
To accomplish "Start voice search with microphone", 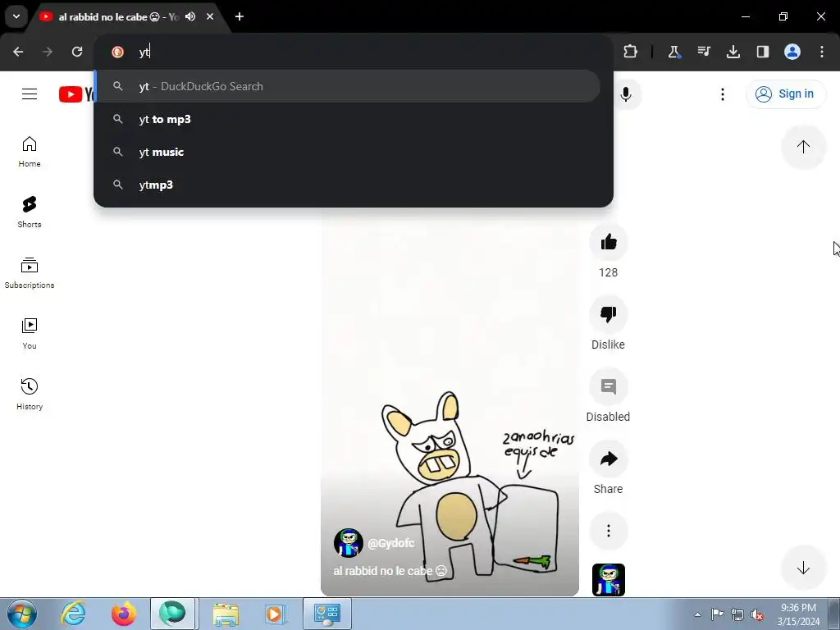I will tap(626, 94).
